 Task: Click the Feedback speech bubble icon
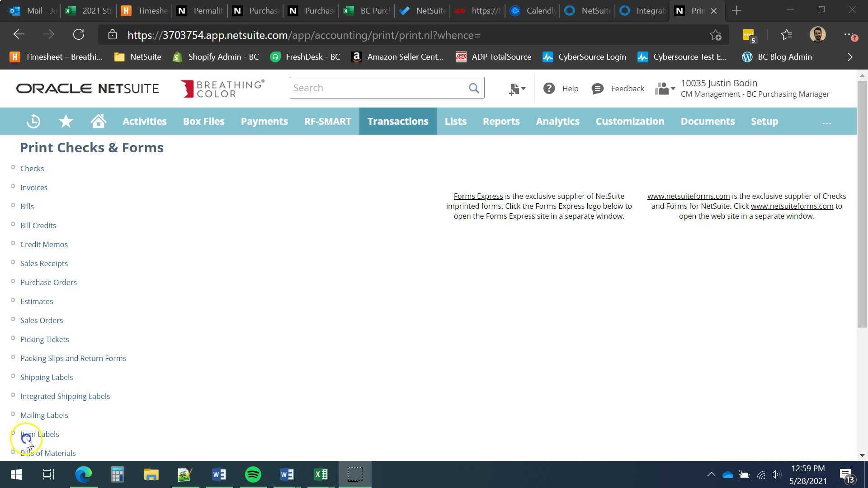[x=598, y=88]
